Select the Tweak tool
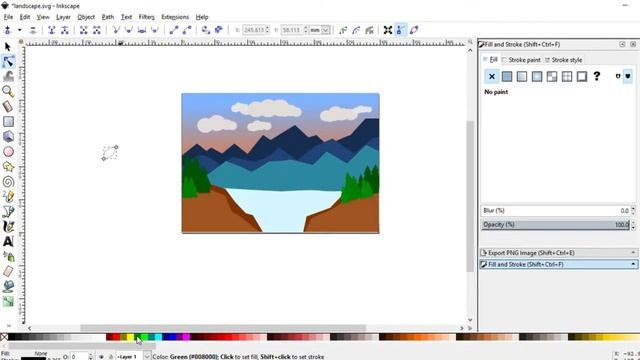Screen dimensions: 640x360 point(8,76)
